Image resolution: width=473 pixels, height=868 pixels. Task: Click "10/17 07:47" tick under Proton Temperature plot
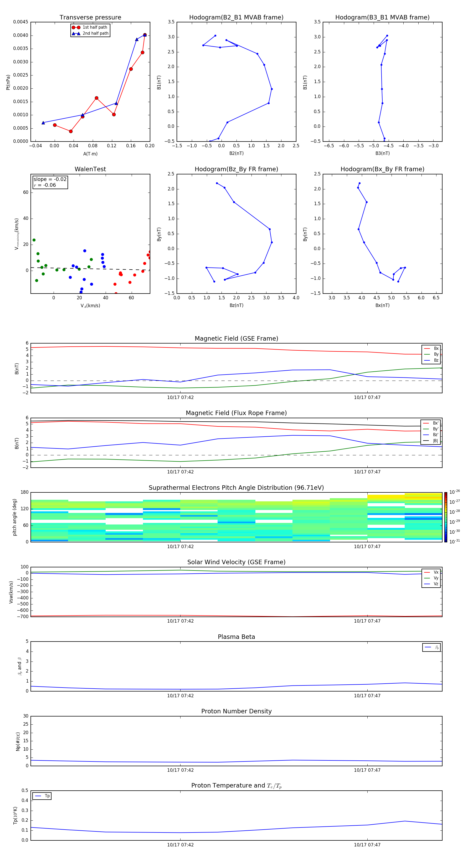pyautogui.click(x=367, y=845)
